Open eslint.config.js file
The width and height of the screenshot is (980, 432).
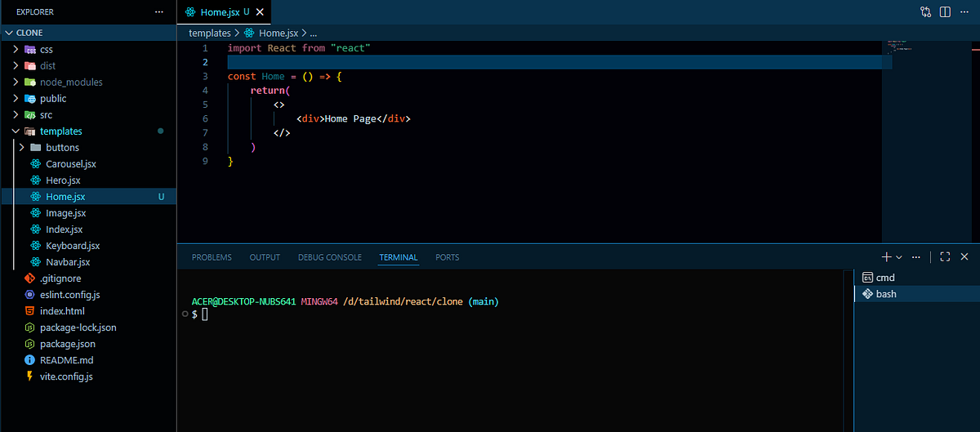89,294
